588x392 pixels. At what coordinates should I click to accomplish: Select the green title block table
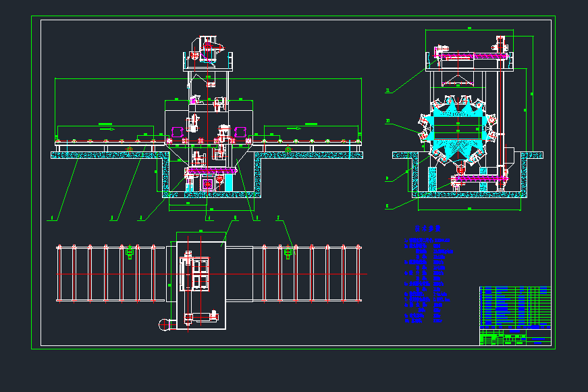point(514,316)
